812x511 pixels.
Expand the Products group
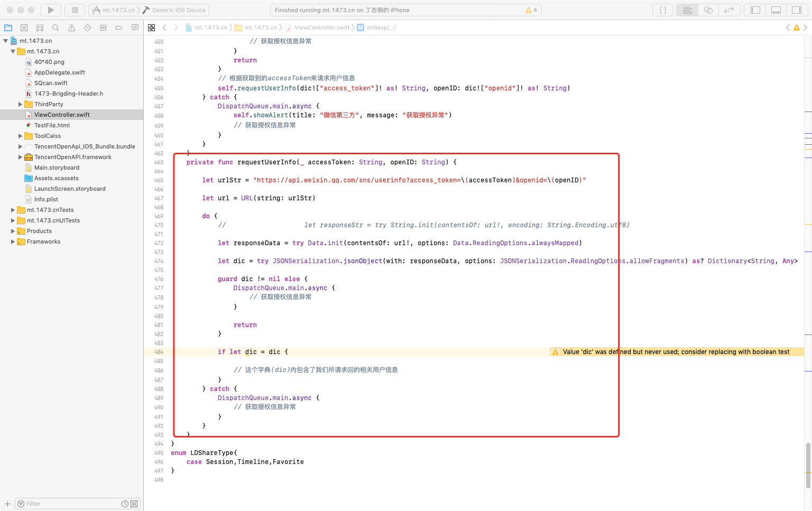13,231
